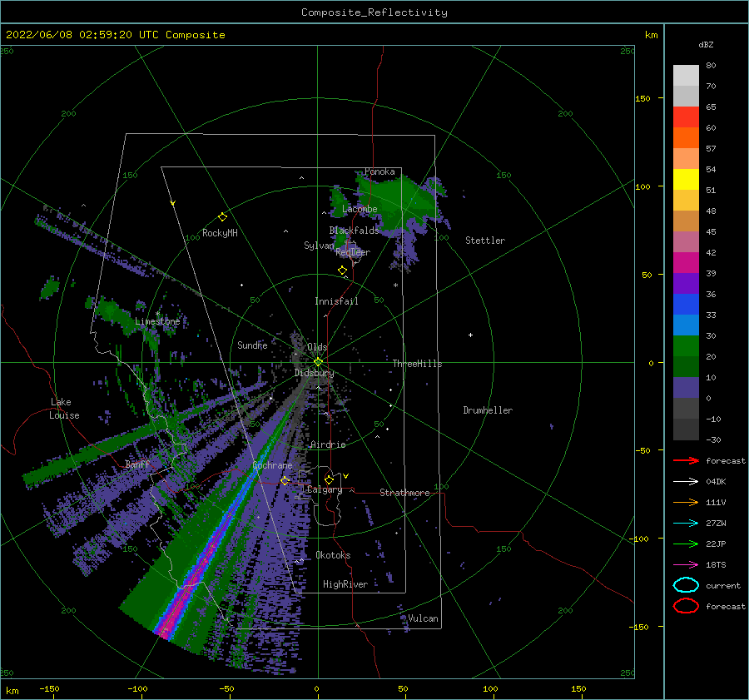Click the Olds city label

317,347
